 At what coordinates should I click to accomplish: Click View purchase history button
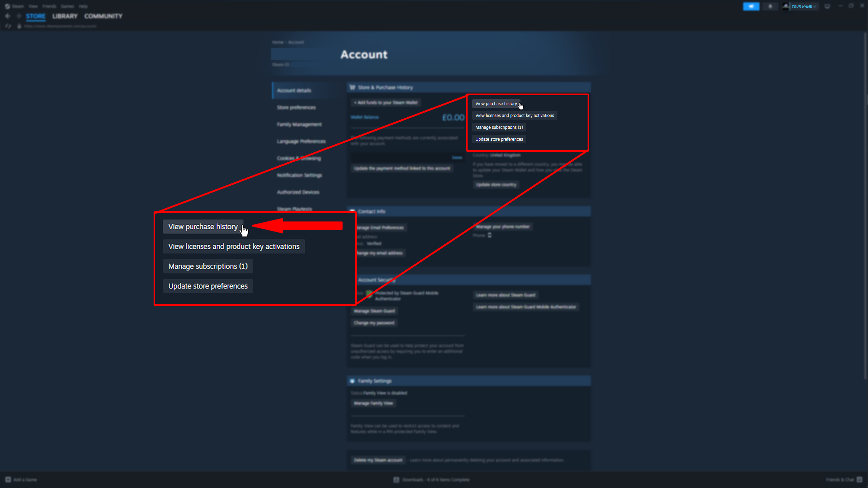pyautogui.click(x=496, y=104)
